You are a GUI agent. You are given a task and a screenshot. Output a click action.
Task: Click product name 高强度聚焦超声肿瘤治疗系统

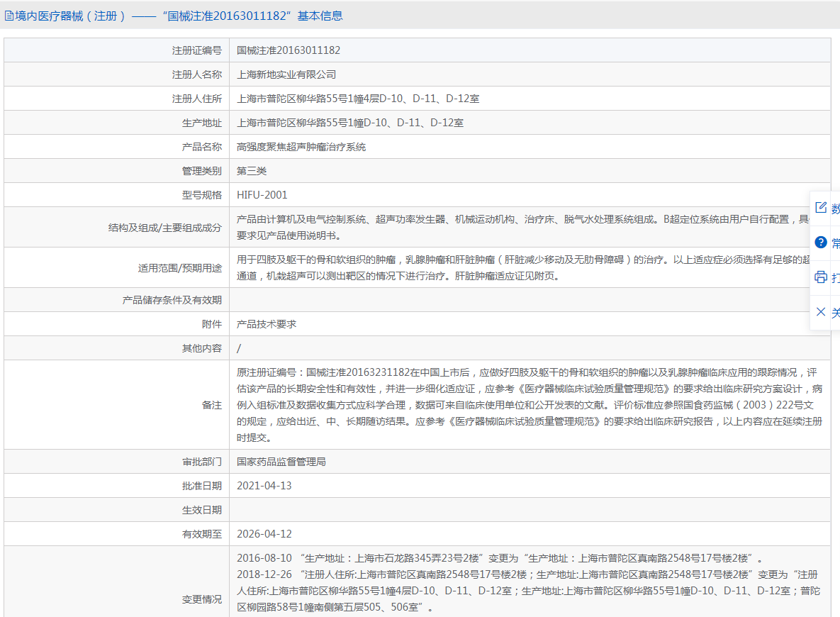tap(301, 147)
